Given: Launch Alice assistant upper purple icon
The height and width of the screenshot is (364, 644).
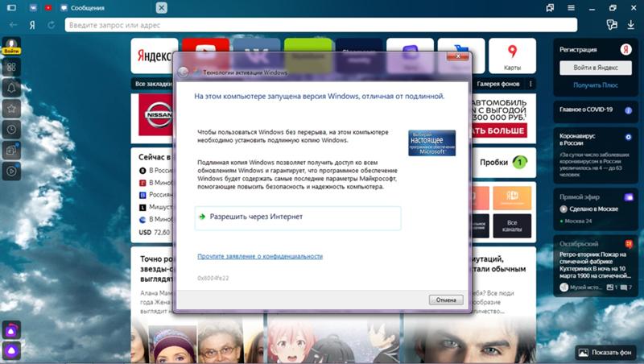Looking at the screenshot, I should 11,330.
